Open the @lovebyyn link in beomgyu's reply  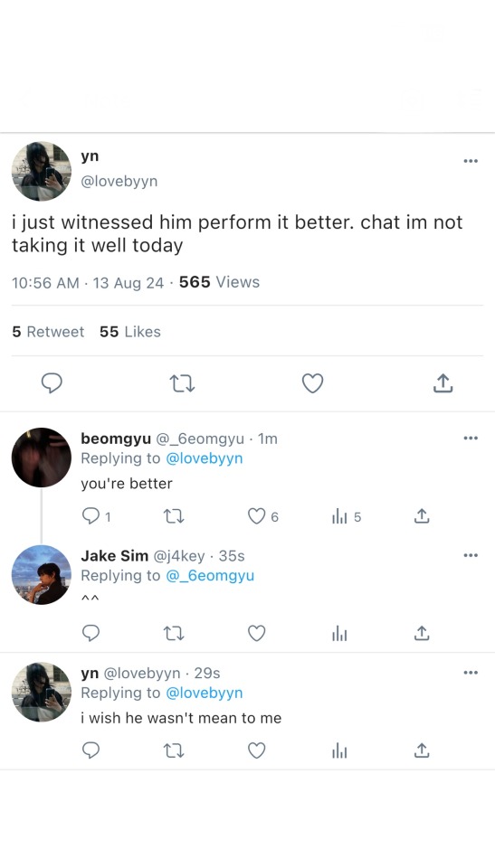click(x=204, y=458)
